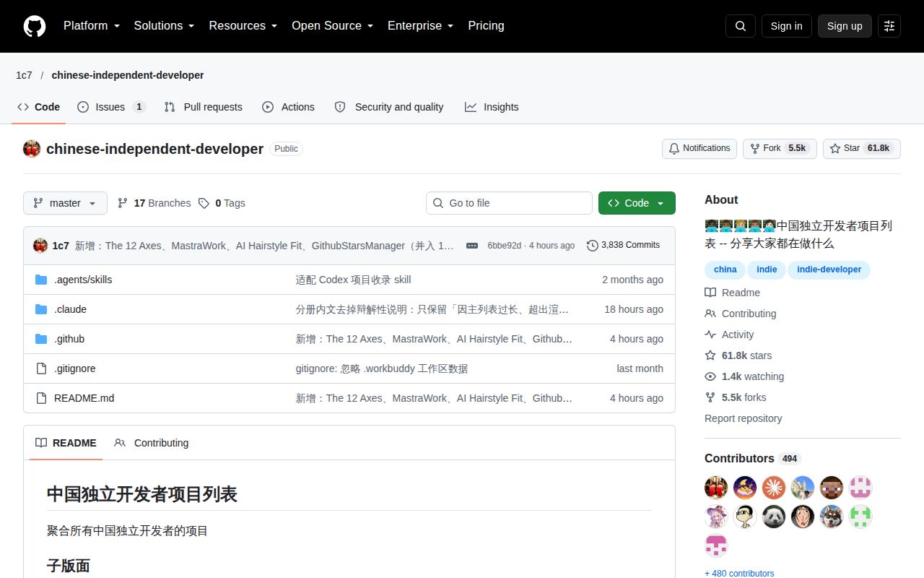This screenshot has height=578, width=924.
Task: Expand the Enterprise menu
Action: [x=420, y=26]
